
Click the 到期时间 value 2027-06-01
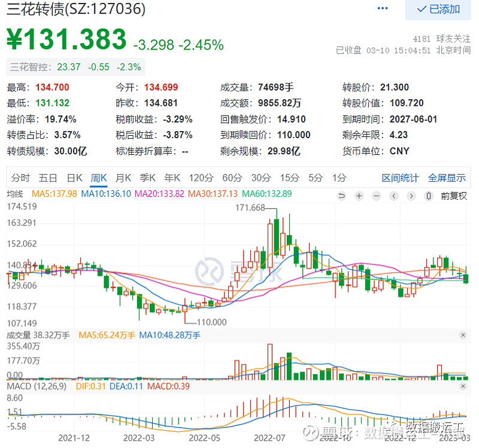[413, 119]
